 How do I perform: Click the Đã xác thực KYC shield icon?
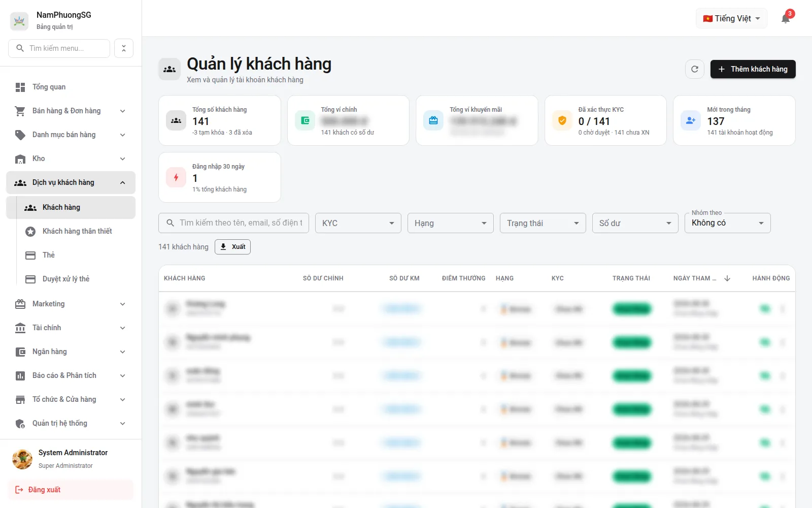pos(562,120)
